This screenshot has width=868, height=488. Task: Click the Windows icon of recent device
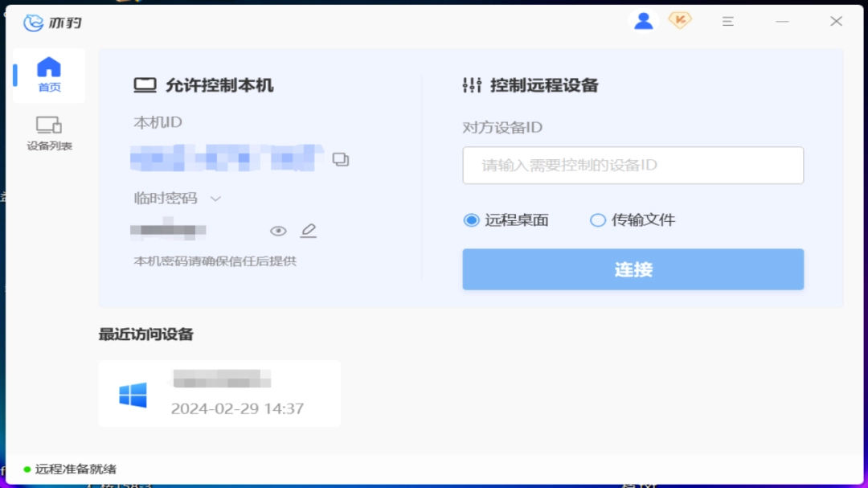(x=133, y=392)
